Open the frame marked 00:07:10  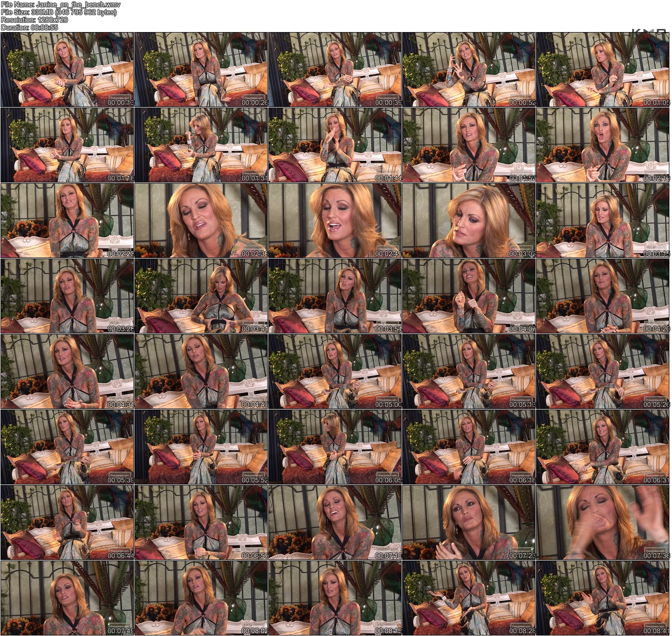[335, 522]
